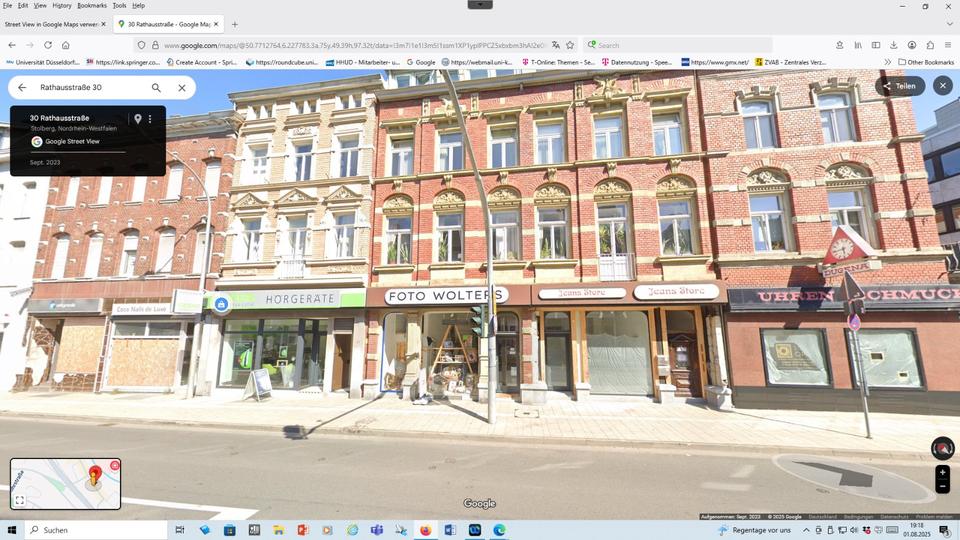The height and width of the screenshot is (540, 960).
Task: Open the list all tabs dropdown
Action: [950, 24]
